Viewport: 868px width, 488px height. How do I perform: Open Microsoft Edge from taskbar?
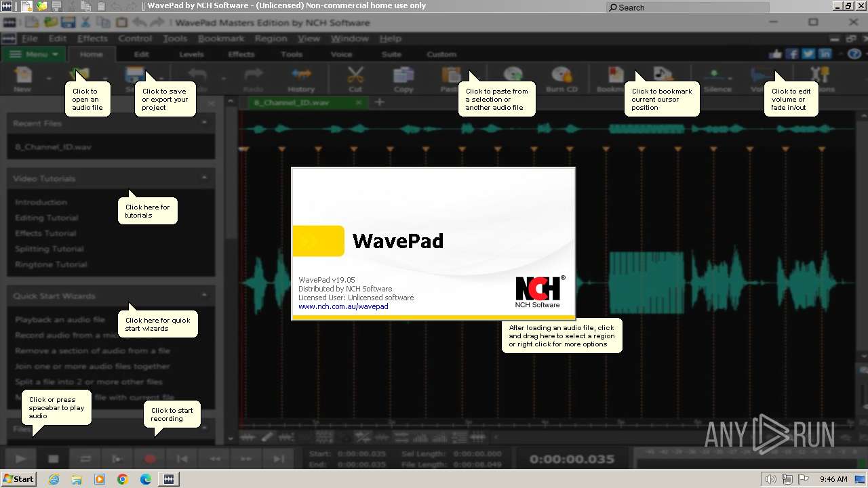point(146,479)
